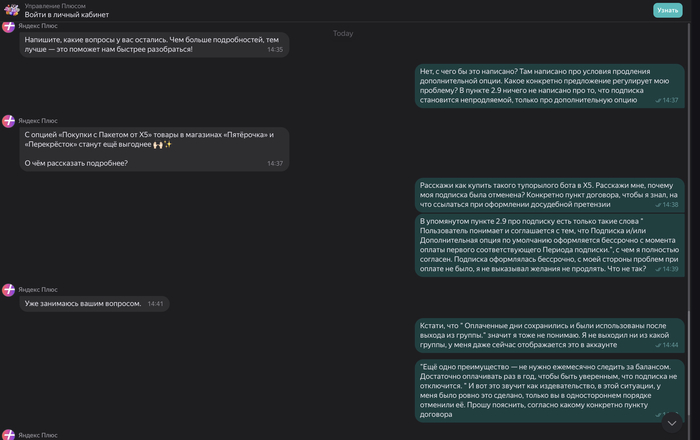Click Яндекс Плюс avatar above the Пятёрочка offer message
700x440 pixels.
click(8, 121)
